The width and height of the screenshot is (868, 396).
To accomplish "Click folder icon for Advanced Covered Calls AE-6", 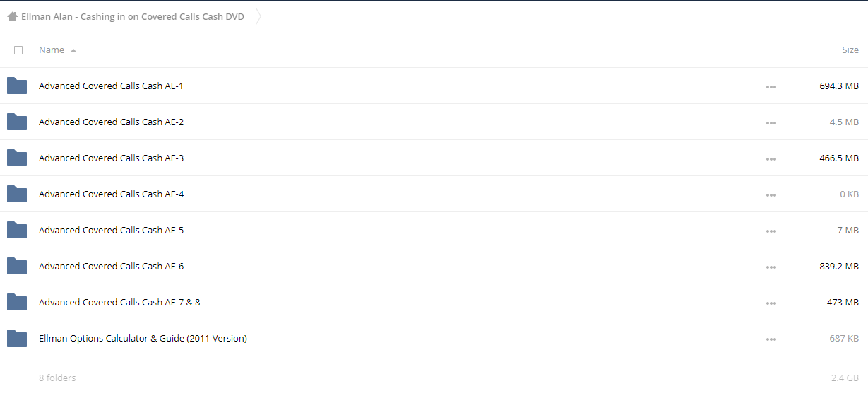I will (17, 266).
